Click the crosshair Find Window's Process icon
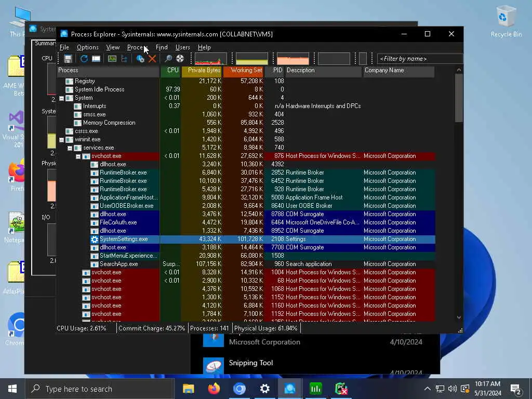The width and height of the screenshot is (532, 399). click(180, 59)
